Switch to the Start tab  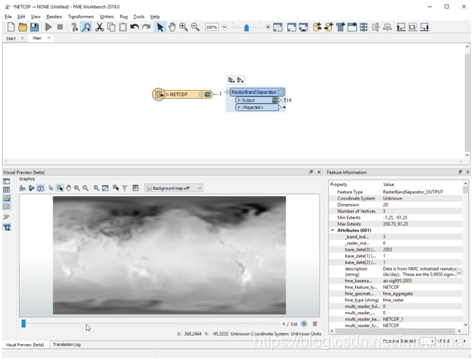11,38
